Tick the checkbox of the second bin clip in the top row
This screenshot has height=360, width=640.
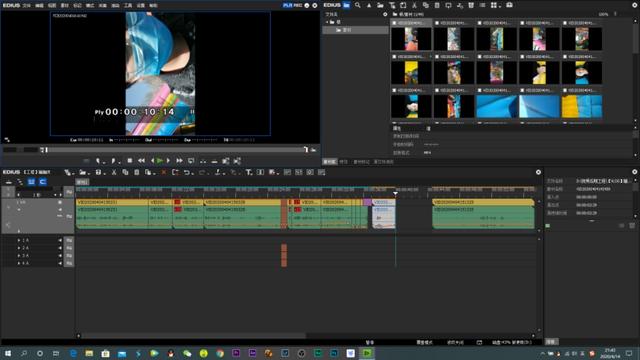437,23
